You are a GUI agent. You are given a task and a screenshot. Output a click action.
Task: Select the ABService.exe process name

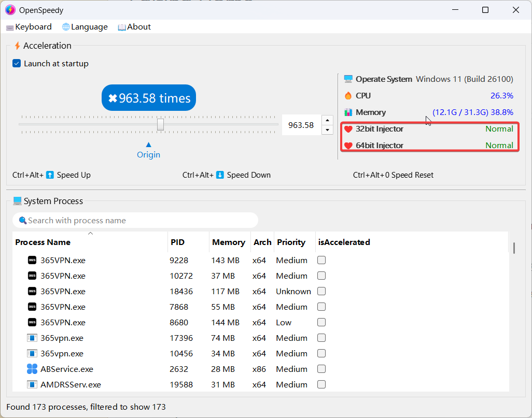pyautogui.click(x=67, y=369)
